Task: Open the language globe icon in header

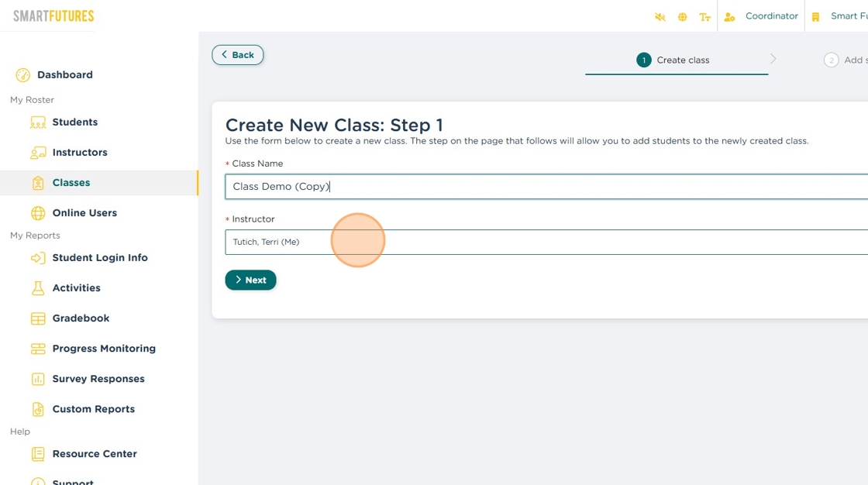Action: pyautogui.click(x=682, y=17)
